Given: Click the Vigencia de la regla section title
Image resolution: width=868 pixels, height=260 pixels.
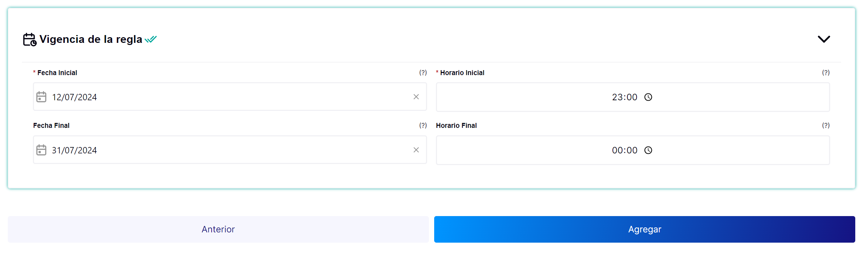Looking at the screenshot, I should coord(91,39).
